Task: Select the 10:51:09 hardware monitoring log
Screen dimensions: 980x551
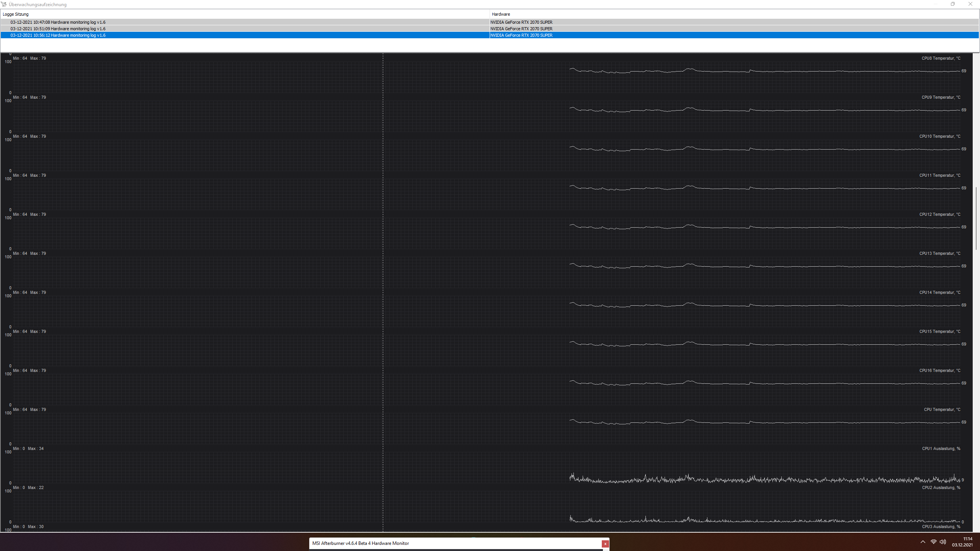Action: tap(58, 29)
